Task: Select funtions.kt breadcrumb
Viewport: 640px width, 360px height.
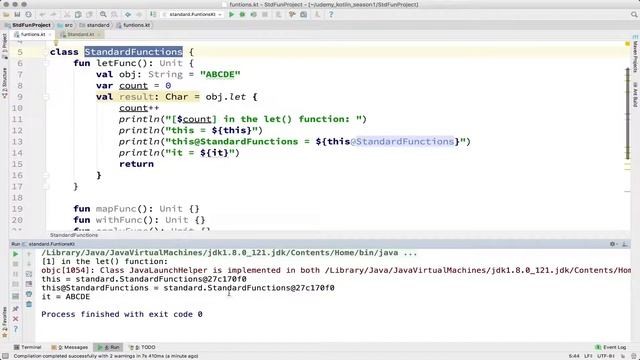Action: tap(133, 25)
